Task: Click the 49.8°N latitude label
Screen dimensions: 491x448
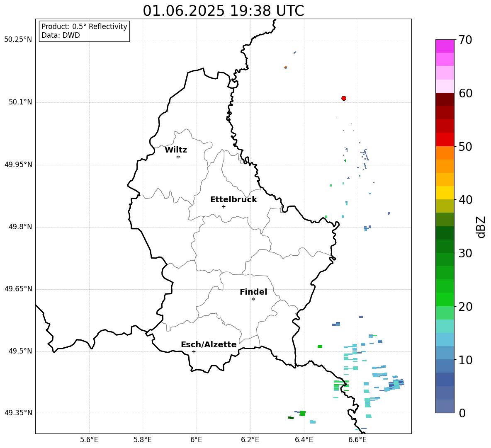Action: (x=20, y=227)
